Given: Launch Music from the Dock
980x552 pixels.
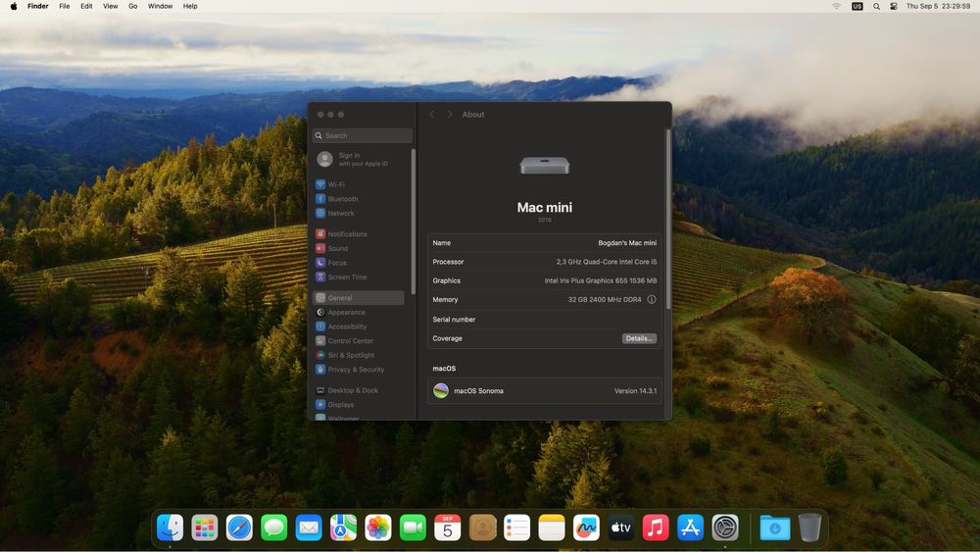Looking at the screenshot, I should tap(656, 527).
